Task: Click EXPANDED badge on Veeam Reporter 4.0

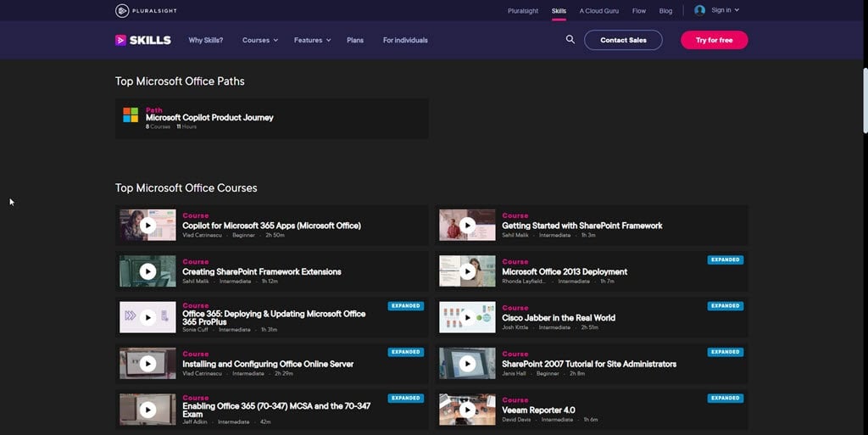Action: [x=726, y=398]
